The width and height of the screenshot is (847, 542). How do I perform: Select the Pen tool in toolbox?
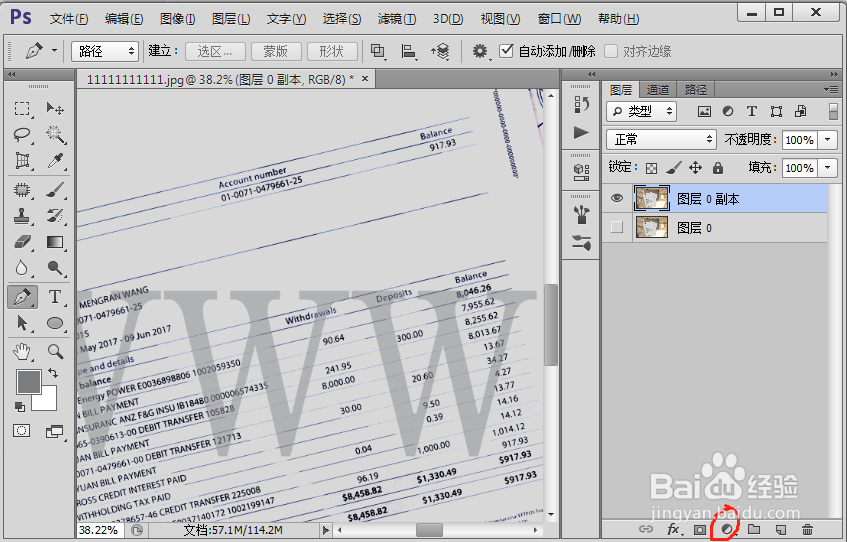click(x=23, y=297)
